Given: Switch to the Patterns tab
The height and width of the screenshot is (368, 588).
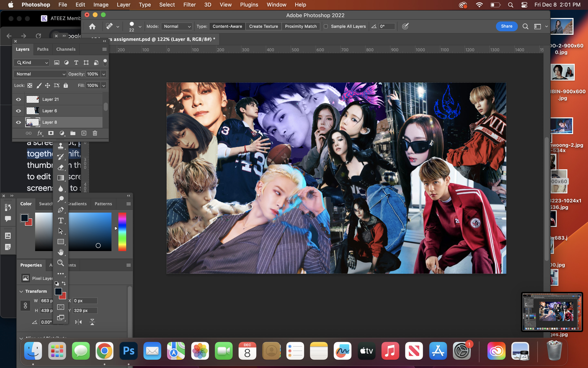Looking at the screenshot, I should (x=103, y=204).
